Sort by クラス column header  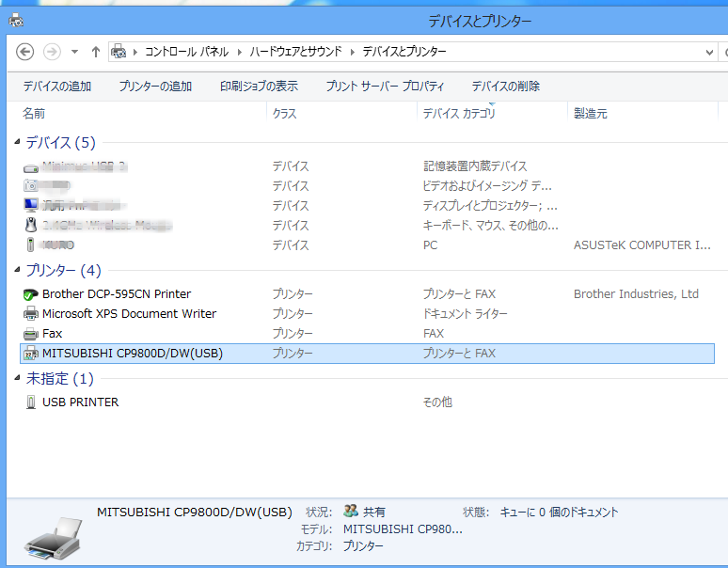[x=284, y=113]
